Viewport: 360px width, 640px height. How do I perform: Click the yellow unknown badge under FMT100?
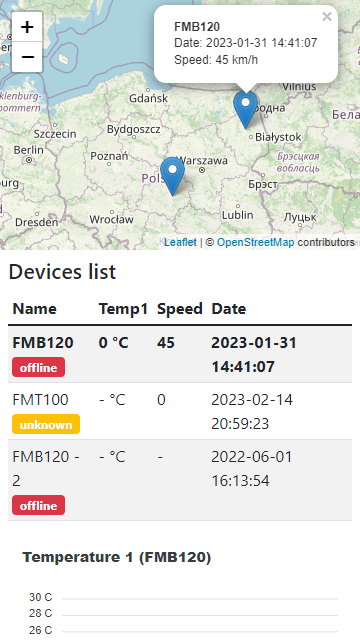pos(46,424)
